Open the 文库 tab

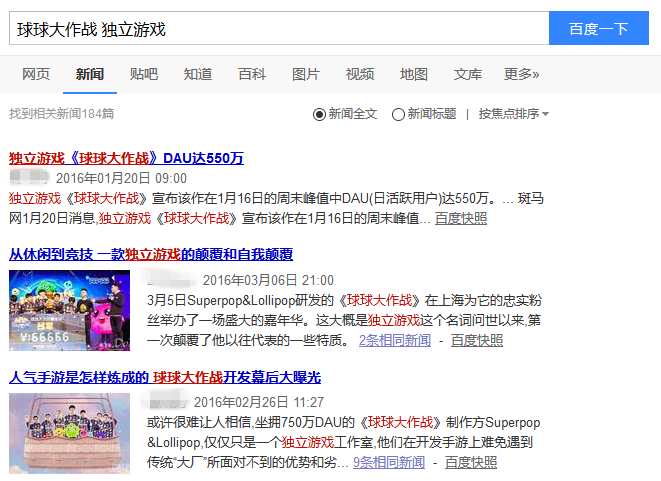468,74
